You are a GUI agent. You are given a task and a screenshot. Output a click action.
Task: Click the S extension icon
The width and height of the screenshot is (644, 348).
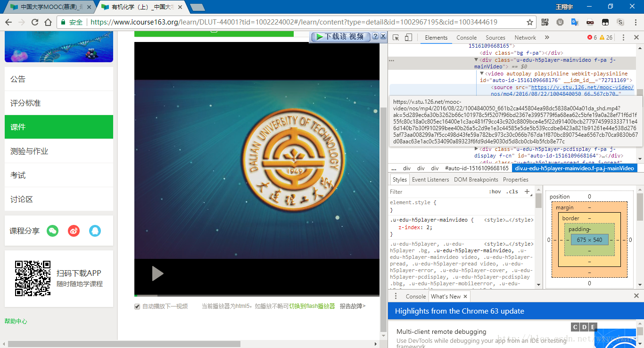620,22
